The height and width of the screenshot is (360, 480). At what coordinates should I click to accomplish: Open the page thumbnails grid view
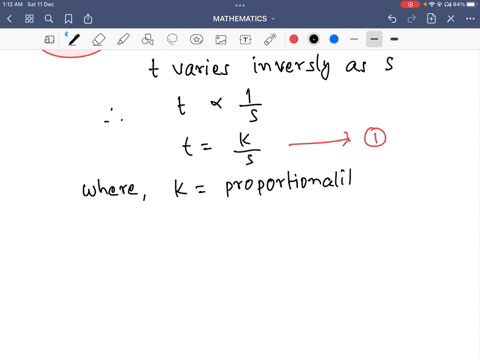coord(29,19)
